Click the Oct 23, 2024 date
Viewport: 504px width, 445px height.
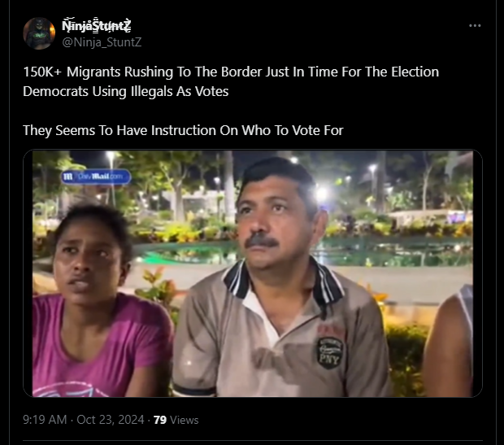pyautogui.click(x=111, y=420)
